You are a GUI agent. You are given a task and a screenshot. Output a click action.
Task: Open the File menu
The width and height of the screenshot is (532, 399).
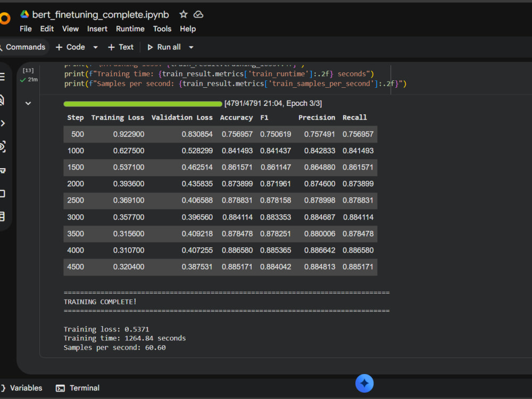[26, 29]
